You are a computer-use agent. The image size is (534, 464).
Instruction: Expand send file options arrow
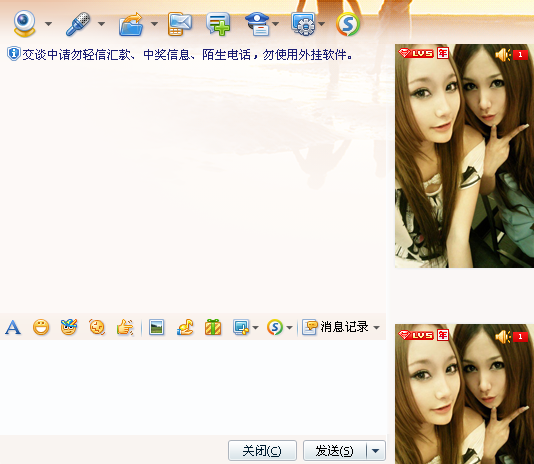154,24
